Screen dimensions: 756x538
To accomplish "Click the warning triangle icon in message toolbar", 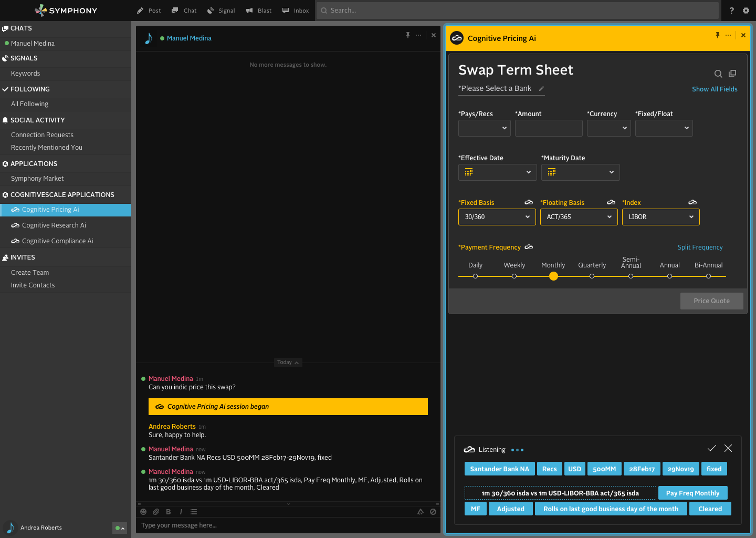I will coord(421,512).
